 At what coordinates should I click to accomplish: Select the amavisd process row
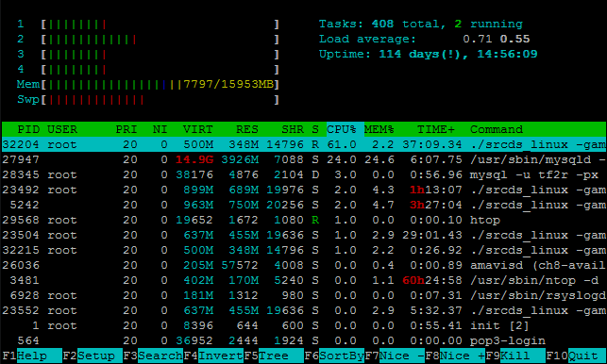click(304, 265)
